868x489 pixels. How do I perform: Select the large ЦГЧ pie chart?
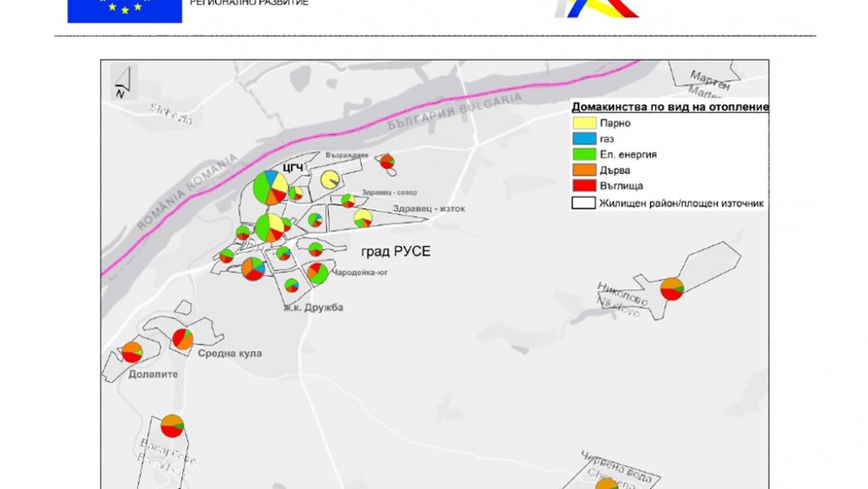(269, 187)
